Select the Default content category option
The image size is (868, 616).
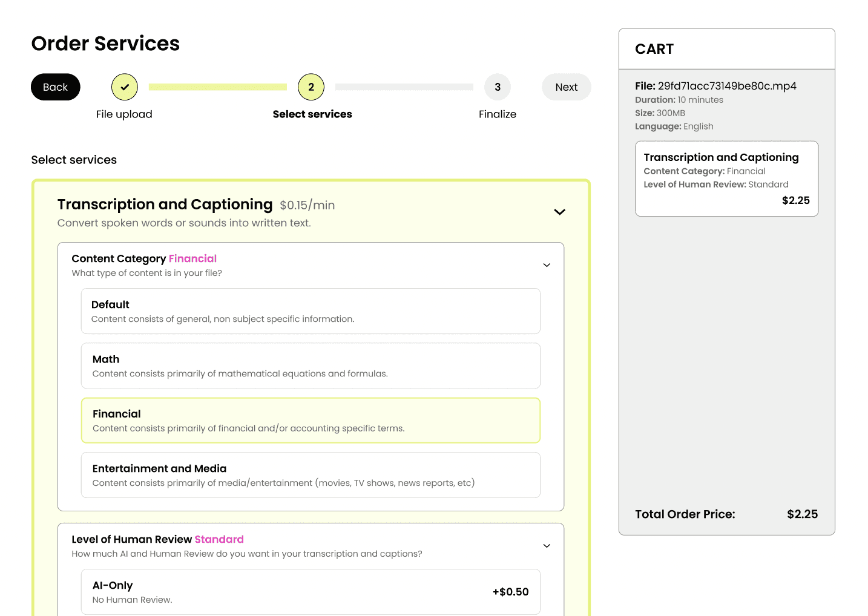311,311
